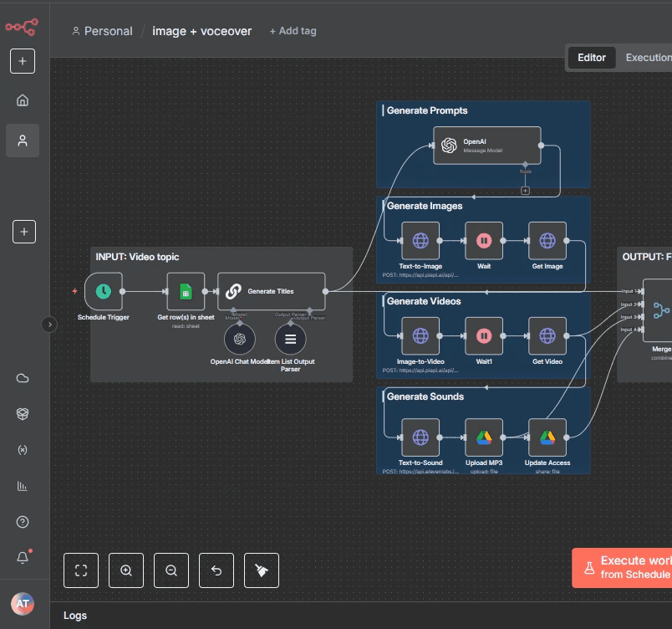Add a tool via the plus under OpenAI
The width and height of the screenshot is (672, 629).
pyautogui.click(x=525, y=191)
